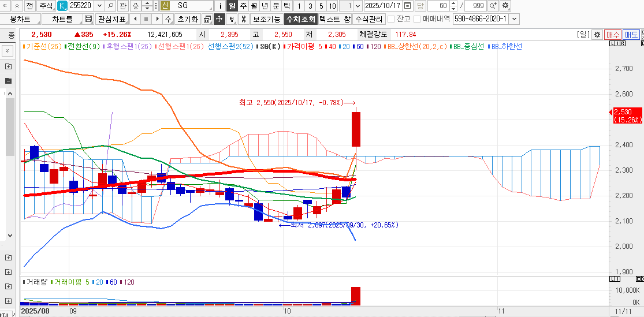
Task: Activate the crosshair cursor tool
Action: (x=219, y=19)
